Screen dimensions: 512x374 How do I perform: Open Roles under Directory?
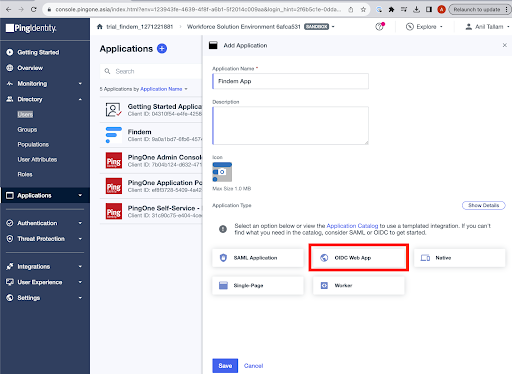25,174
